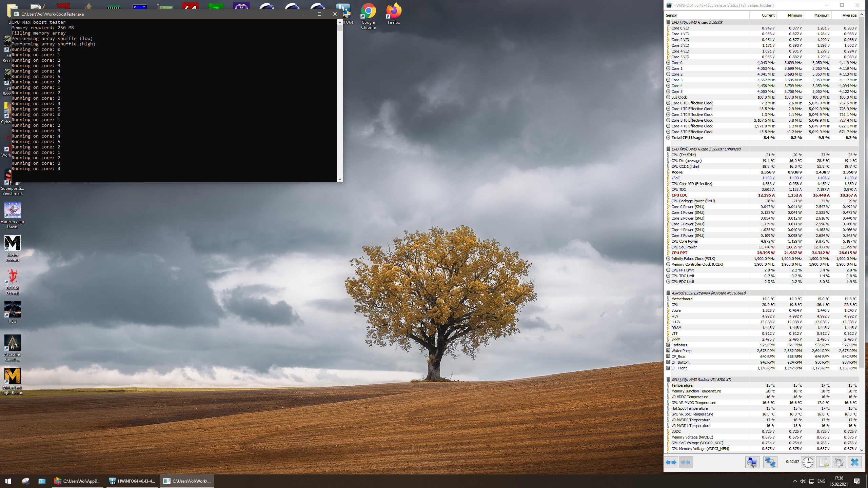The width and height of the screenshot is (868, 488).
Task: Expand the system tray hidden icons chevron
Action: (795, 481)
